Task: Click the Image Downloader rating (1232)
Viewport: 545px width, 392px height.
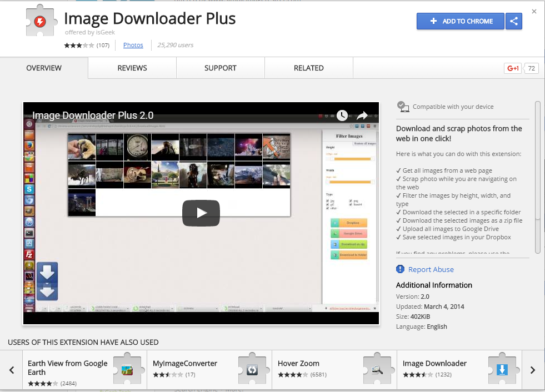Action: click(427, 375)
